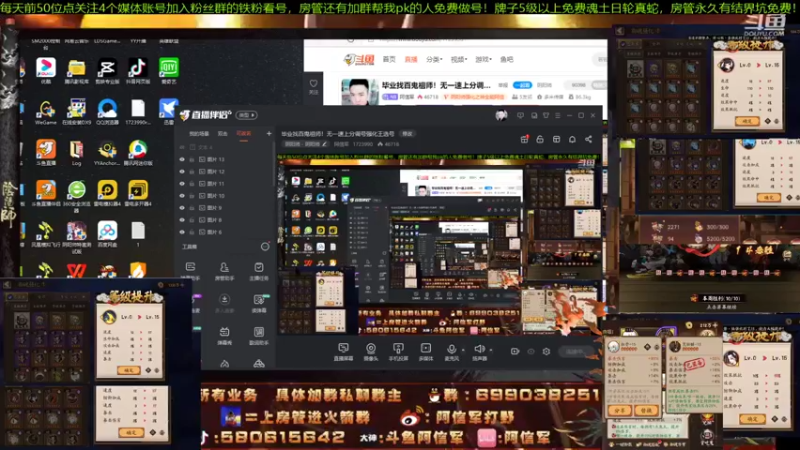The height and width of the screenshot is (450, 800).
Task: Switch to the first scene tab in 直播伴侣
Action: 199,134
